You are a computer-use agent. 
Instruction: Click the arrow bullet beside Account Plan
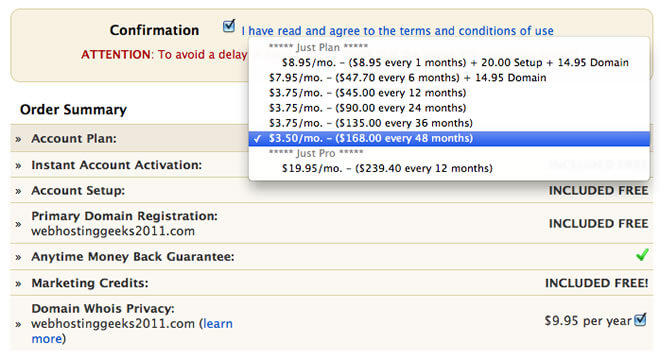click(18, 139)
